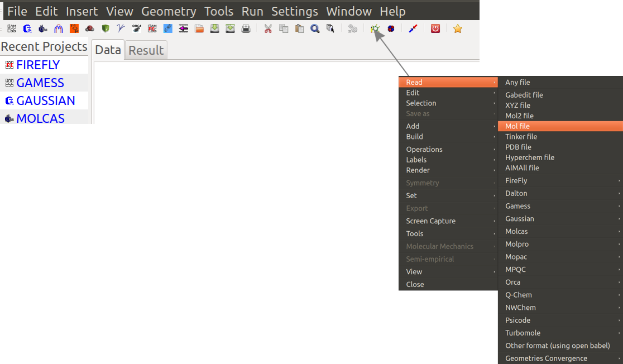The height and width of the screenshot is (364, 623).
Task: Click the Print toolbar icon
Action: click(246, 28)
